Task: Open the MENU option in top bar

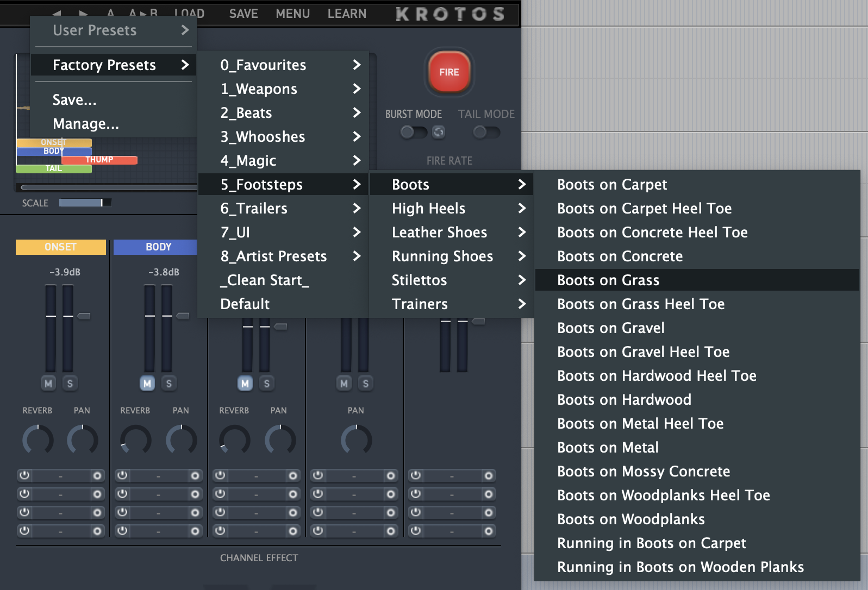Action: [x=292, y=14]
